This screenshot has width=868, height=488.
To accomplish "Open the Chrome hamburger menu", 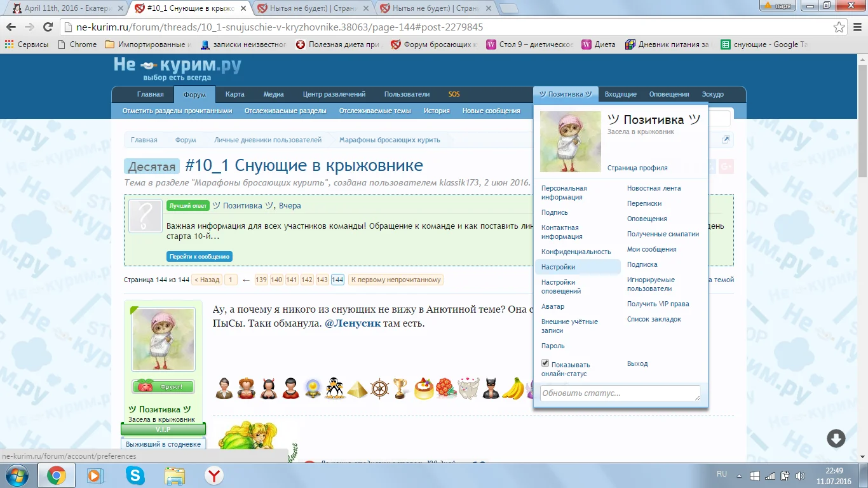I will click(857, 27).
